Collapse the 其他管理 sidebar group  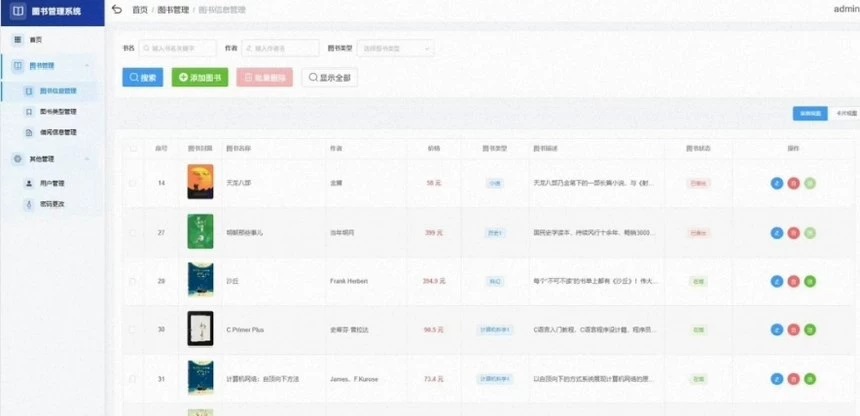tap(87, 159)
